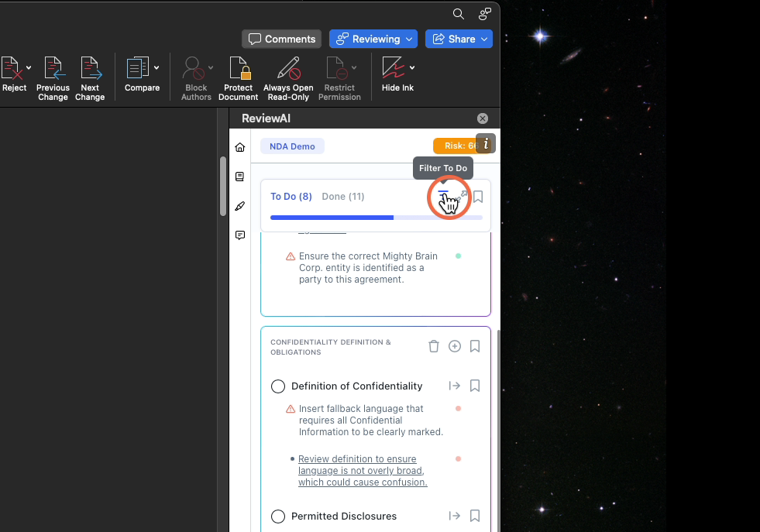Click Protect Document
The width and height of the screenshot is (760, 532).
pos(239,78)
